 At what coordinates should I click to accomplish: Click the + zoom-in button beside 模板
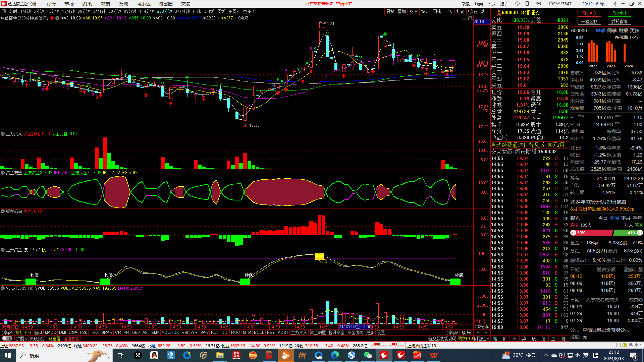click(x=478, y=333)
